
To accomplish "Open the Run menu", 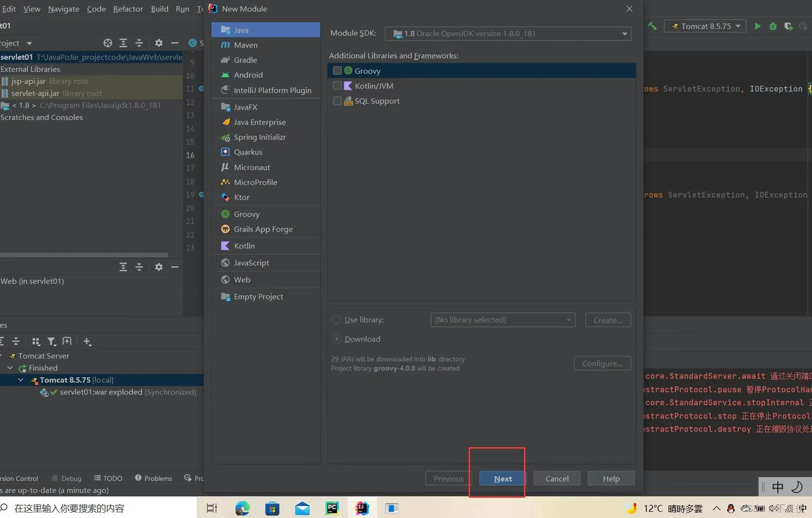I will (182, 9).
